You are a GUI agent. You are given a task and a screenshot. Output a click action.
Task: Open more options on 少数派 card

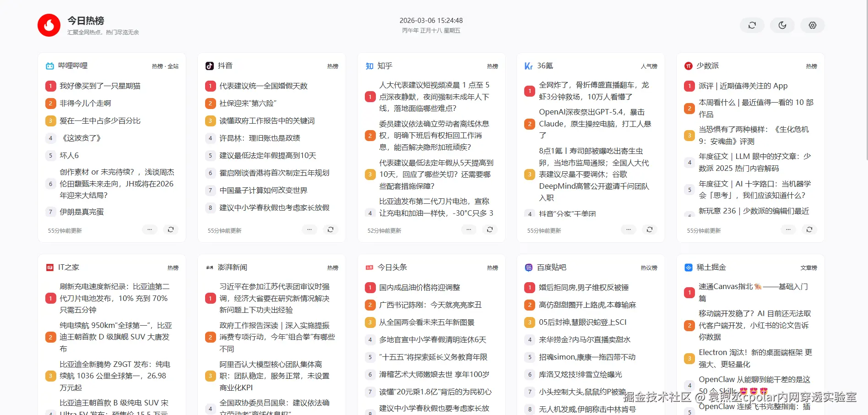pos(788,229)
